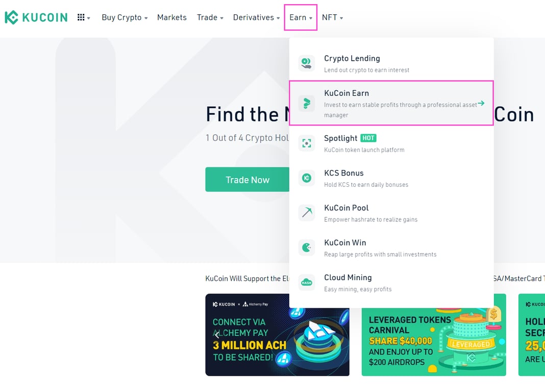
Task: Click the KuCoin Earn leaf icon
Action: [307, 103]
